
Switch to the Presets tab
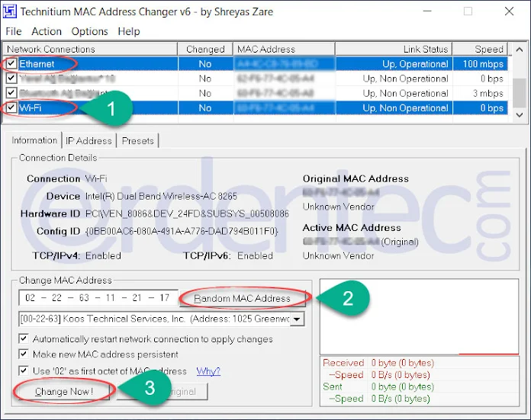[137, 141]
